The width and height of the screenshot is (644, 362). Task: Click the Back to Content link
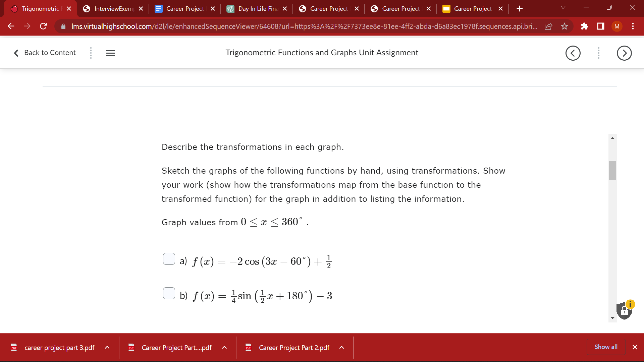[50, 53]
